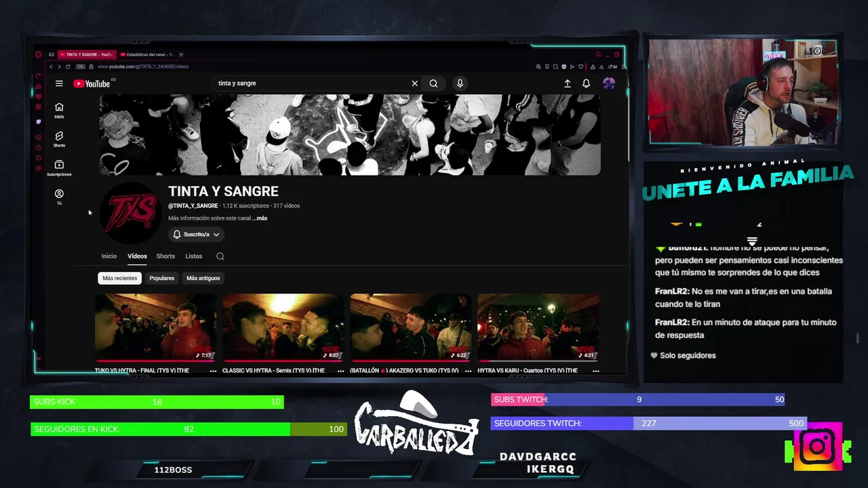Toggle the browser VPN badge
The image size is (868, 488).
[81, 66]
